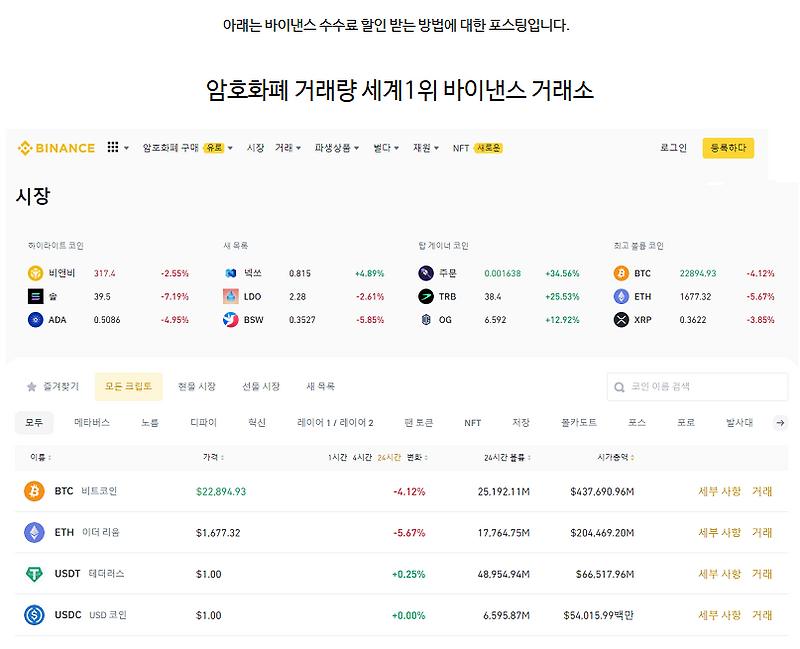
Task: Open 세부 사항 for USDC row
Action: (x=719, y=615)
